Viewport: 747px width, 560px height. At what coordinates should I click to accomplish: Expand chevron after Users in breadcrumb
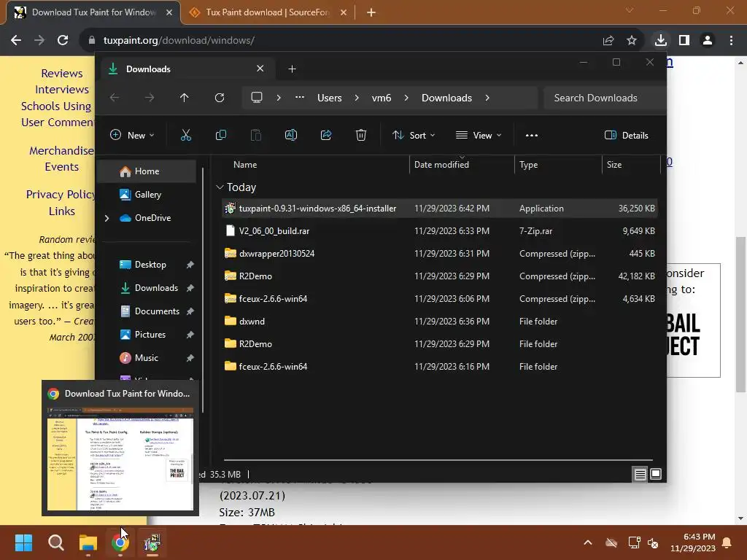356,98
